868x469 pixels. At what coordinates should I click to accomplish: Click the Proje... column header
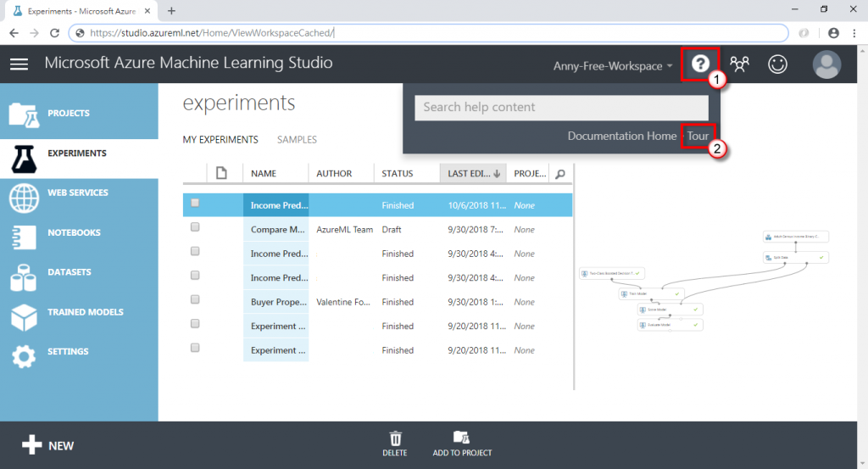pos(530,173)
